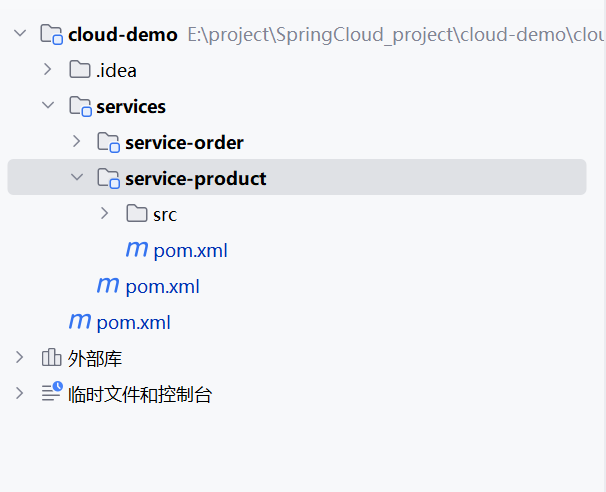
Task: Expand the src folder arrow
Action: click(105, 214)
